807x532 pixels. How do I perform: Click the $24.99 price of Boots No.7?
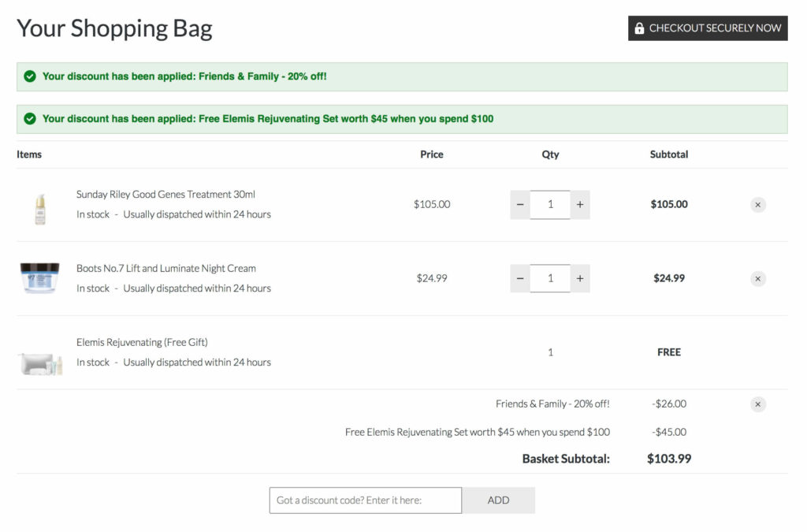click(432, 278)
